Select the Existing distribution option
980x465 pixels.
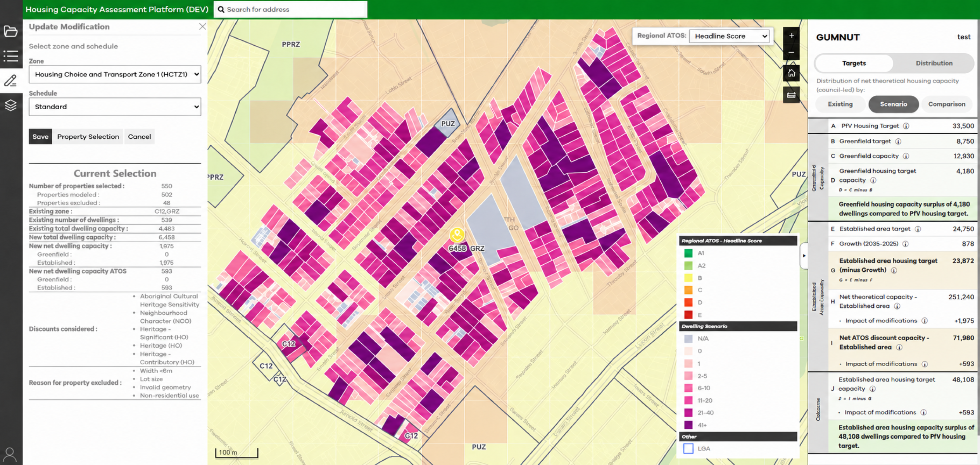pyautogui.click(x=840, y=104)
